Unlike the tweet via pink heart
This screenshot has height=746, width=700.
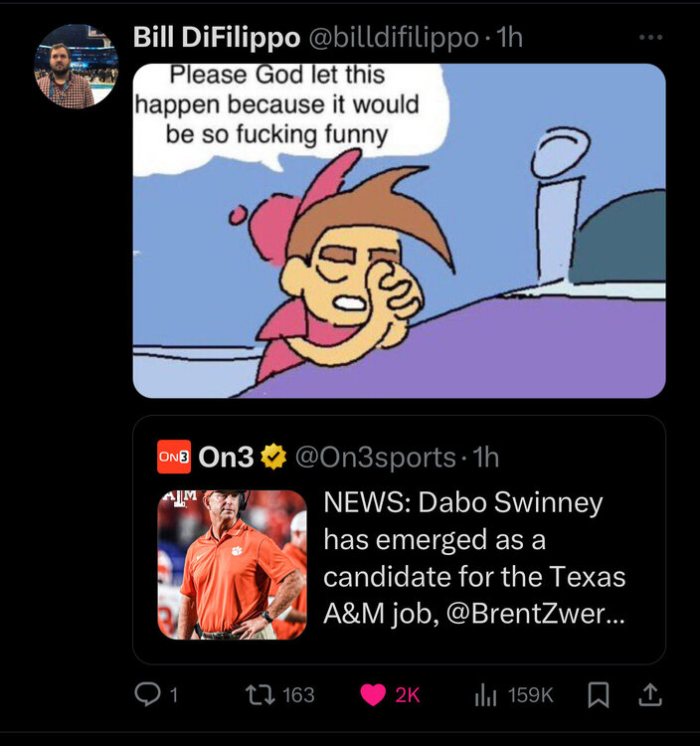(x=373, y=694)
